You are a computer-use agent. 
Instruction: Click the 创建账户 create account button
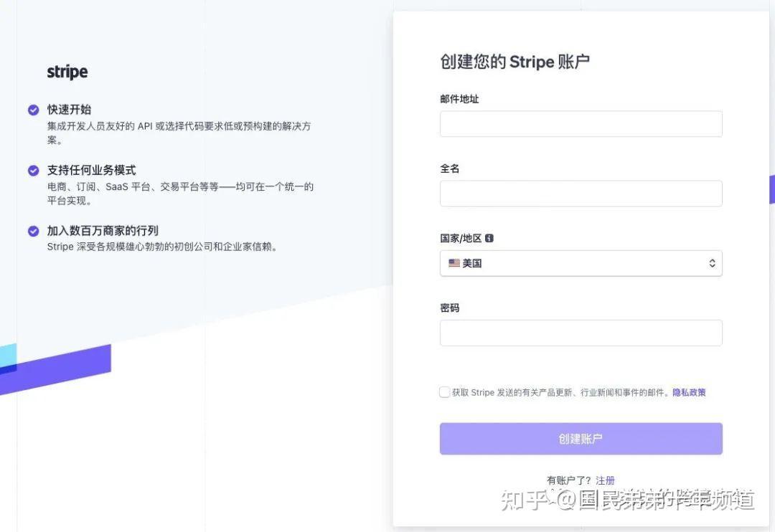tap(581, 438)
